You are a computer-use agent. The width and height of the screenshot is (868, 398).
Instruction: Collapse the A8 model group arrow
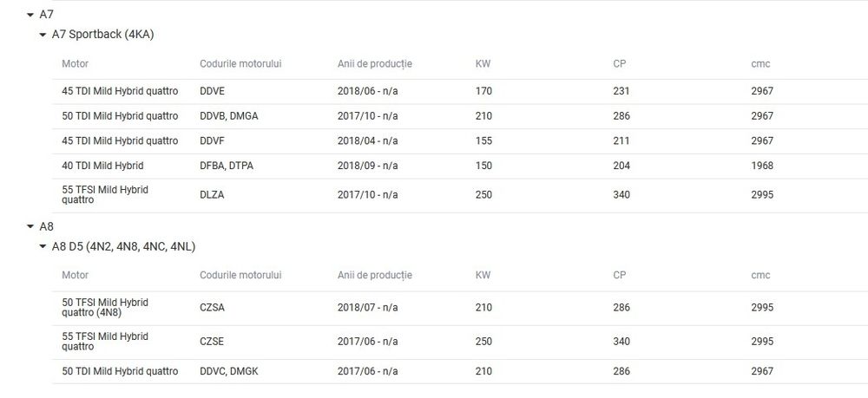[x=30, y=226]
